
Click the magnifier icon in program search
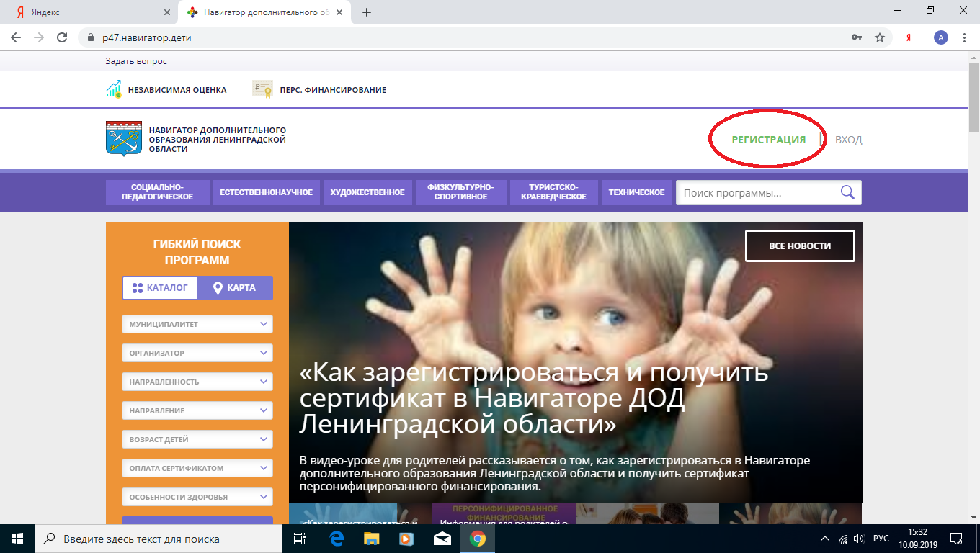point(847,192)
